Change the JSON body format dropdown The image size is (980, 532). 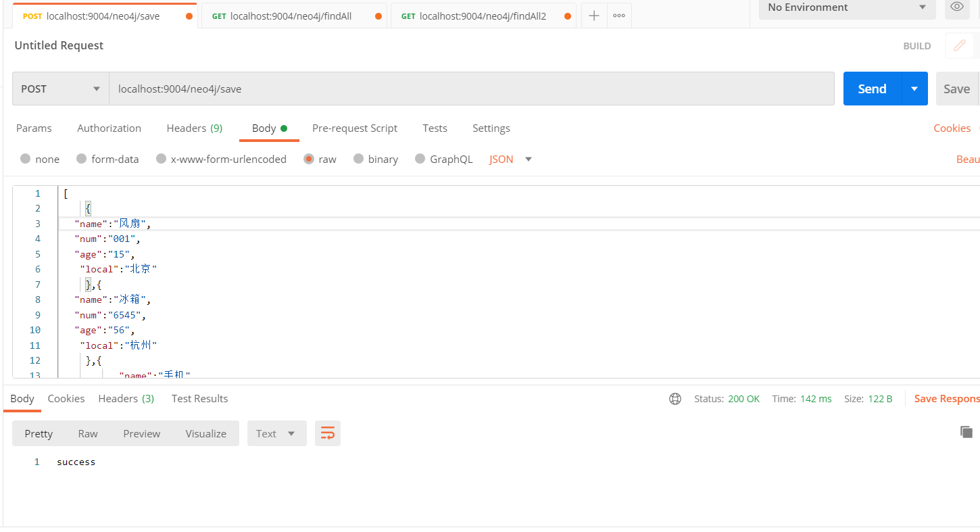(x=511, y=160)
